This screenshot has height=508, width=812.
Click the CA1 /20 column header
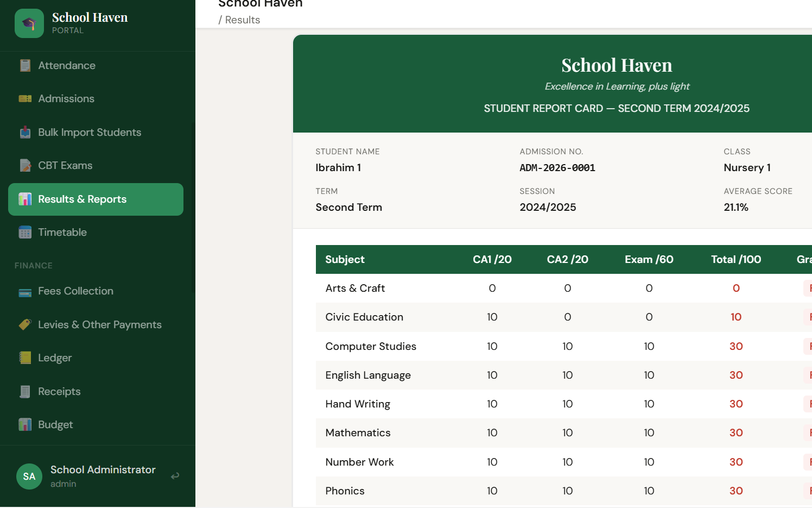492,260
